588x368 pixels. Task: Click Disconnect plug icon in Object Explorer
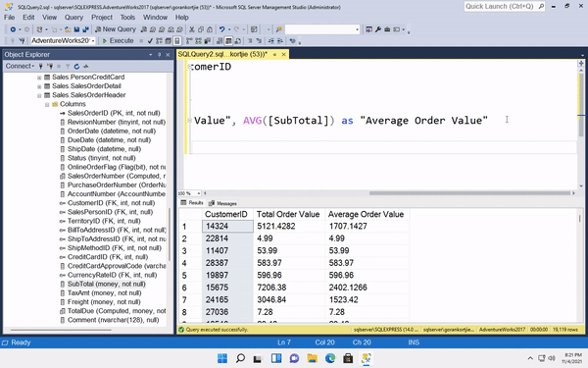coord(50,67)
